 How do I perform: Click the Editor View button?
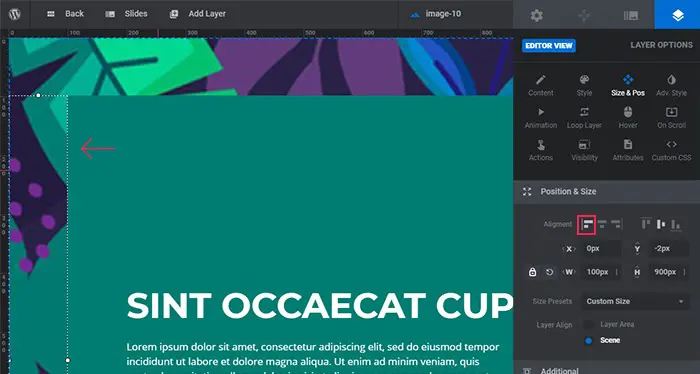tap(549, 46)
